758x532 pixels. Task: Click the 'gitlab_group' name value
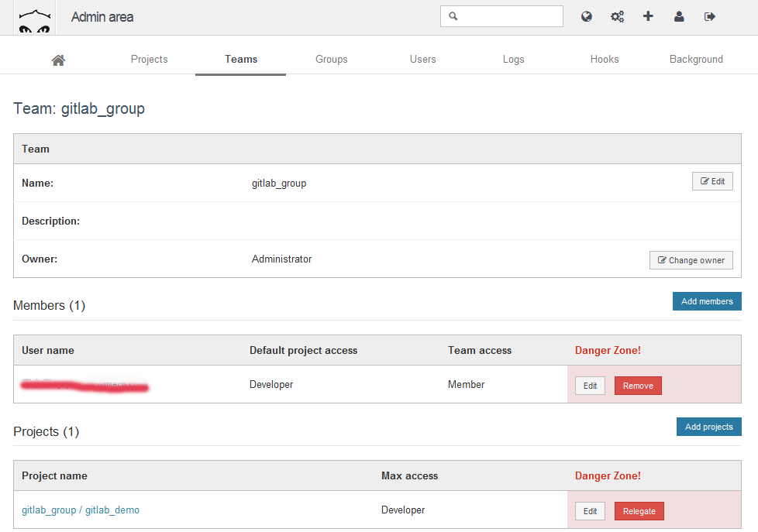(279, 183)
